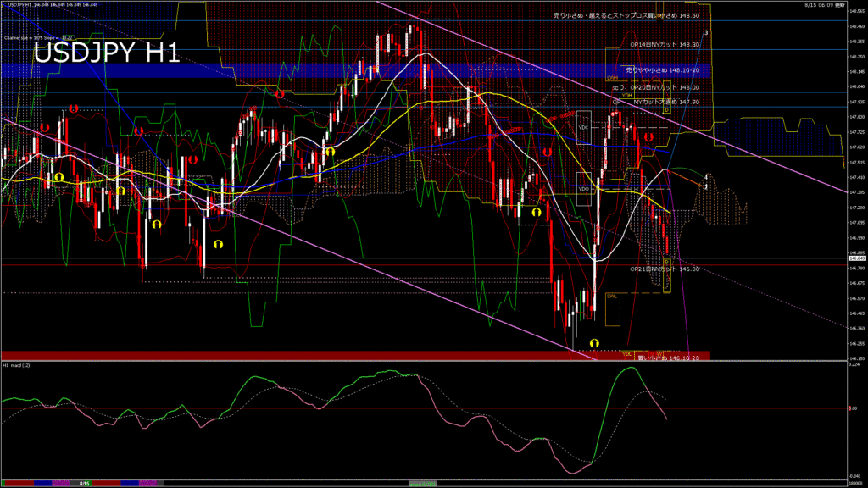Select the YDO box marker

[x=583, y=189]
